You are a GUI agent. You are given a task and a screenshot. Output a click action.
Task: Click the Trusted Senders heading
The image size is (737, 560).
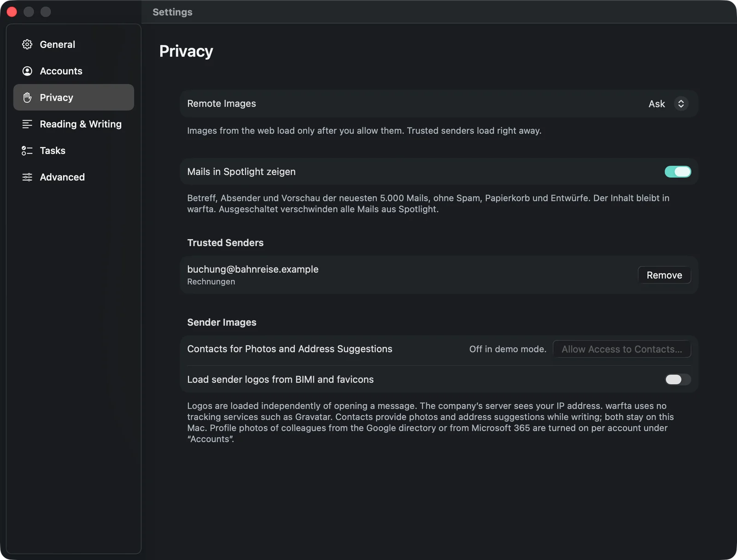[225, 243]
